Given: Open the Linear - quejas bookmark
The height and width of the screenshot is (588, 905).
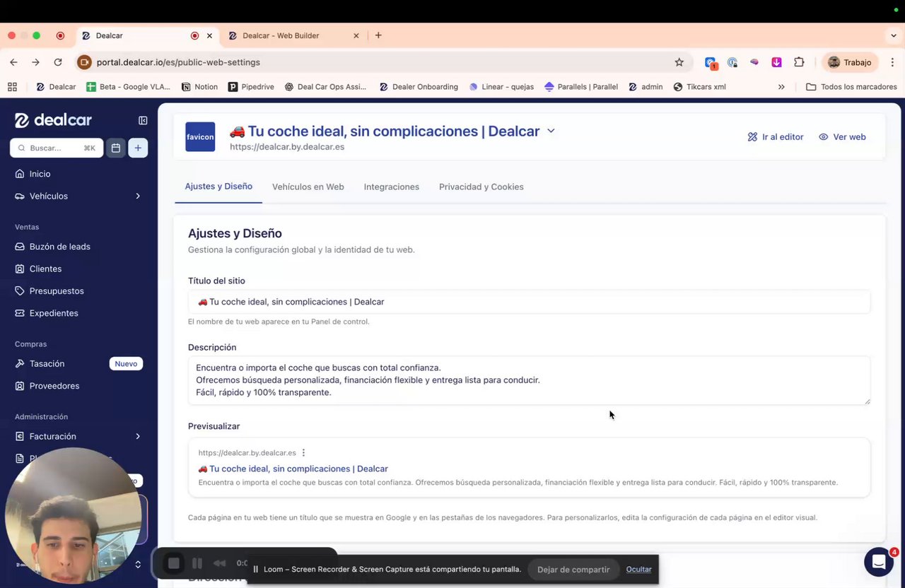Looking at the screenshot, I should click(501, 87).
